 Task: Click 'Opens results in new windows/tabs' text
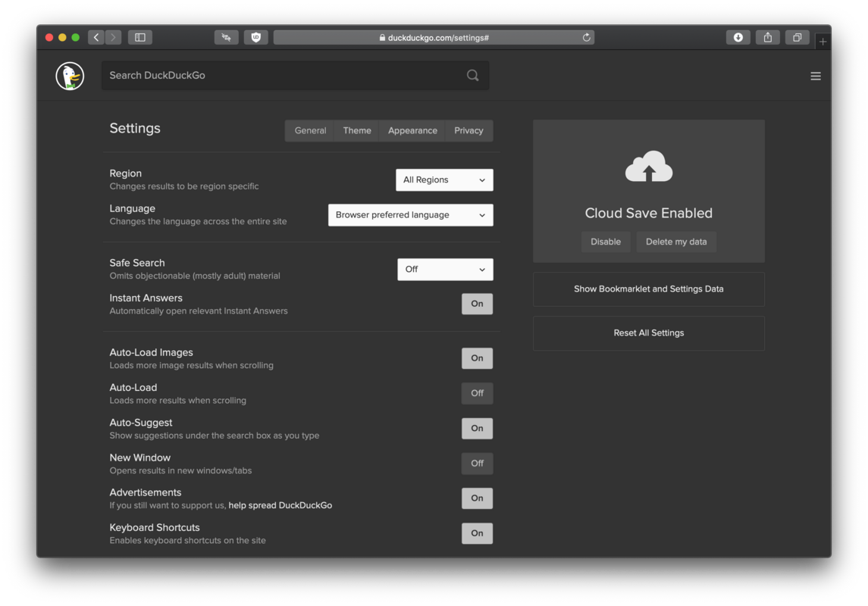click(x=180, y=470)
